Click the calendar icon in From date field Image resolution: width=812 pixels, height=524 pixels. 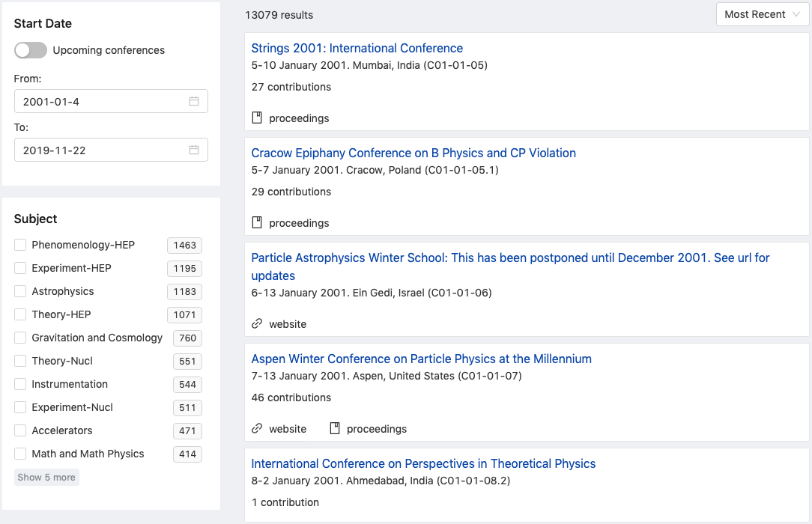[194, 101]
